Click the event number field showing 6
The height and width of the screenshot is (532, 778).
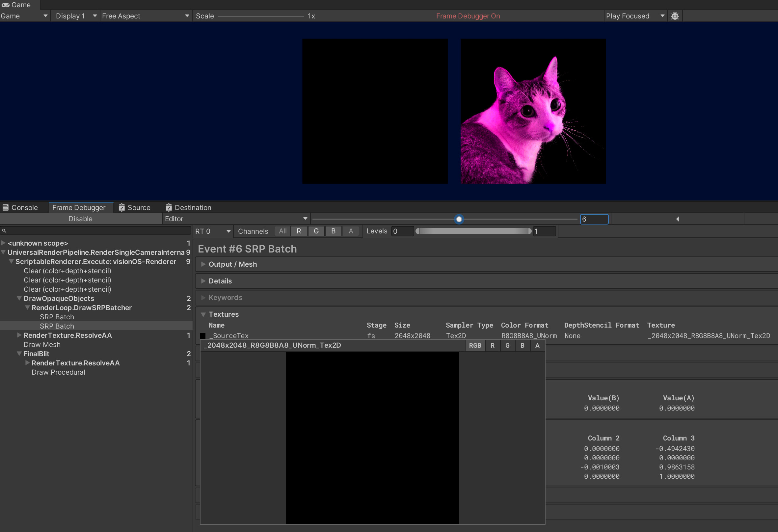[x=594, y=219]
